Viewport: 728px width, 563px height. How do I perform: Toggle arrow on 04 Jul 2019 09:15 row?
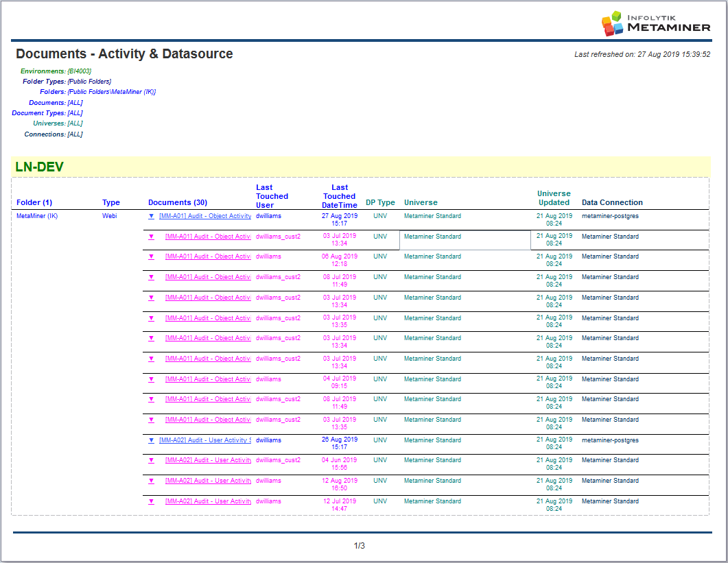coord(151,379)
